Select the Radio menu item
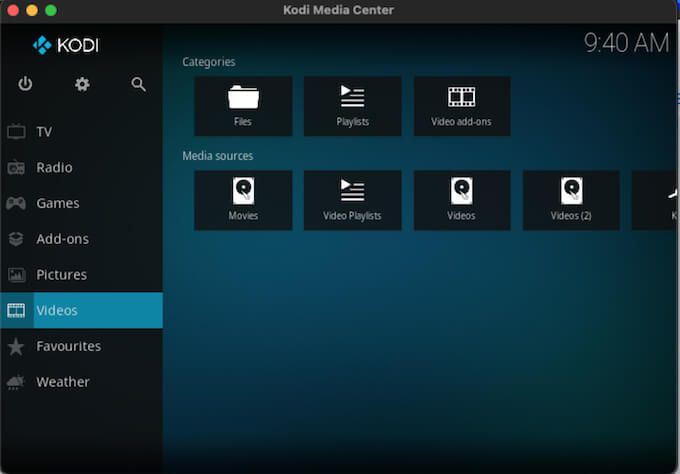The image size is (680, 474). pyautogui.click(x=82, y=167)
